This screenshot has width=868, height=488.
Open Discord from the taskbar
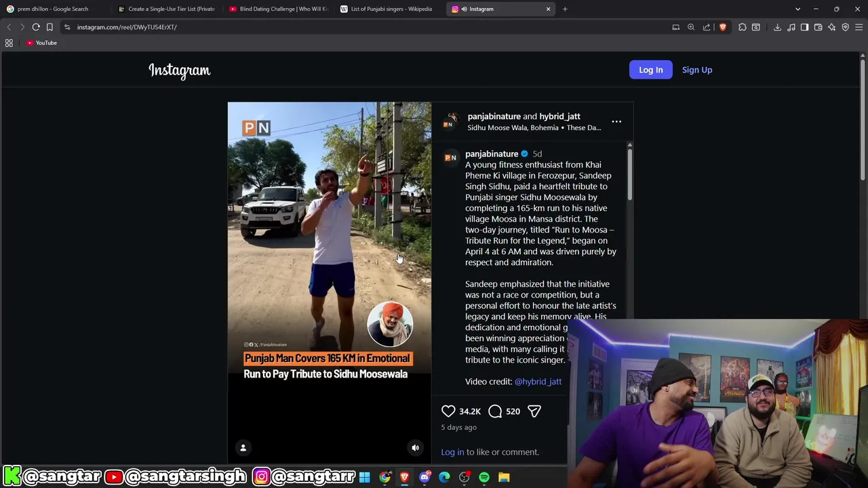pos(425,477)
